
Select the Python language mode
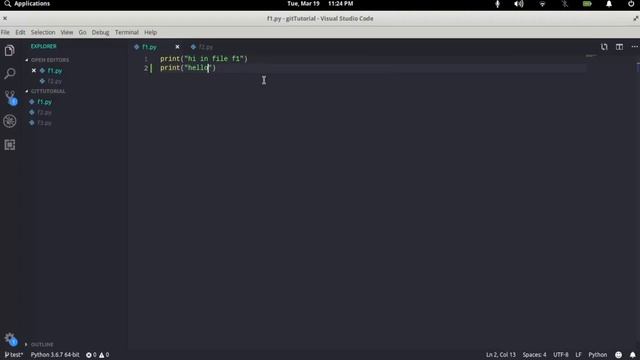click(598, 355)
